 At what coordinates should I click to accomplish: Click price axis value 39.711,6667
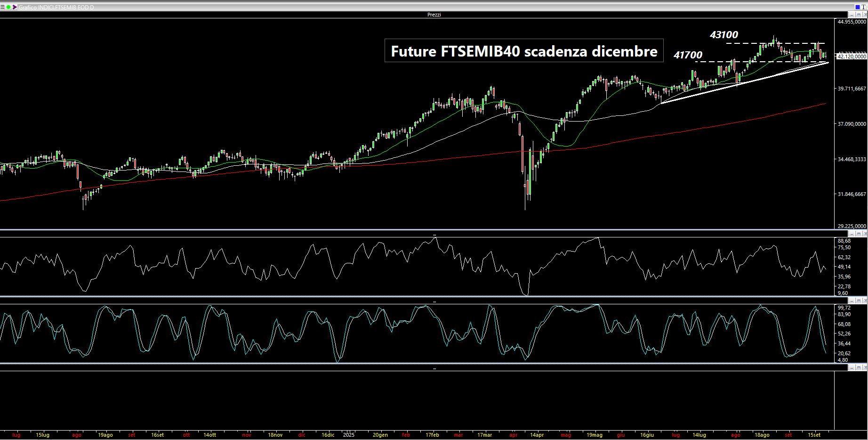pos(852,88)
